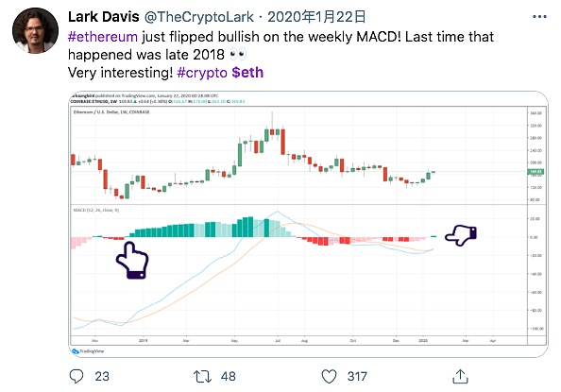Click the hand pointer near 2020 MACD
The width and height of the screenshot is (561, 392).
461,235
